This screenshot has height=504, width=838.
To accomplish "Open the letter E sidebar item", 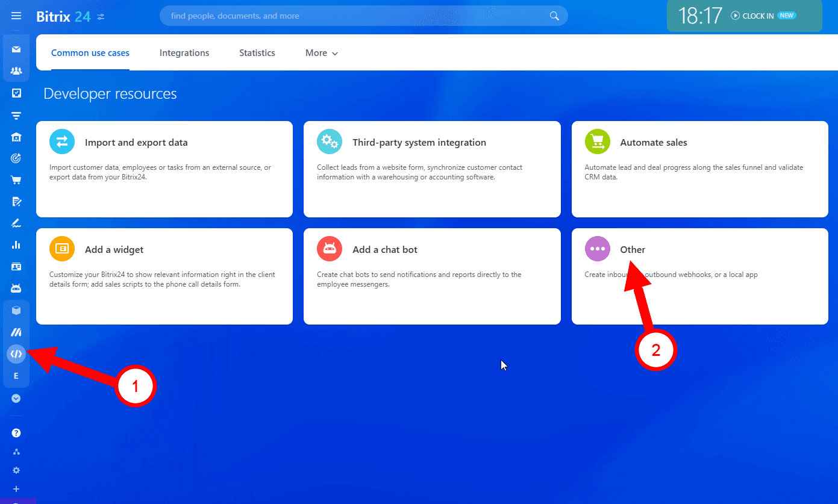I will pyautogui.click(x=16, y=376).
